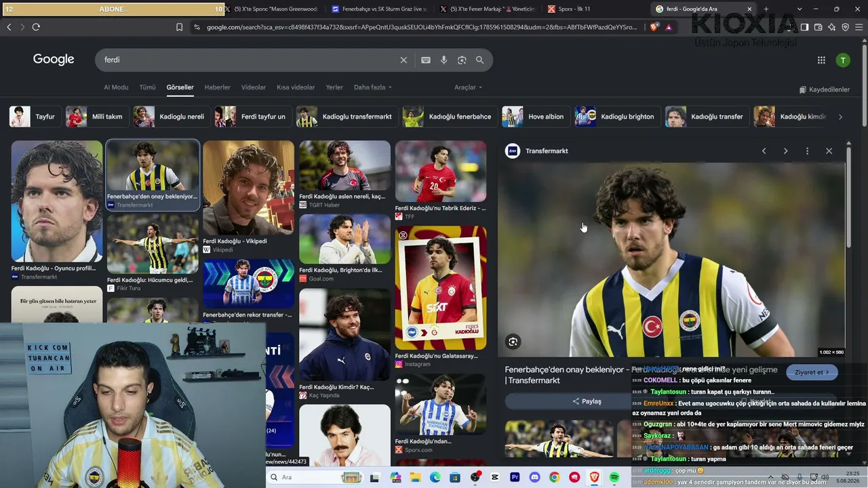Filter by the Kadıoglu brighton chip

pyautogui.click(x=616, y=117)
